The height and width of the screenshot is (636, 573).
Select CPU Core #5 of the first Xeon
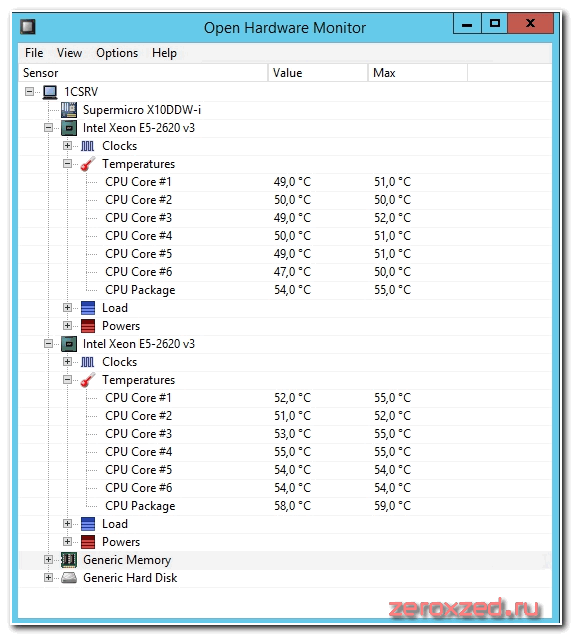[x=139, y=254]
